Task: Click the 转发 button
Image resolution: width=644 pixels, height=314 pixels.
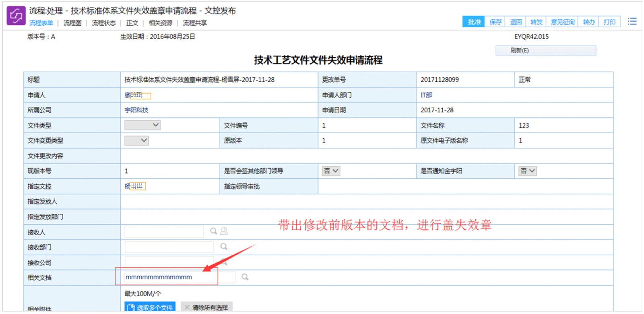Action: click(536, 22)
